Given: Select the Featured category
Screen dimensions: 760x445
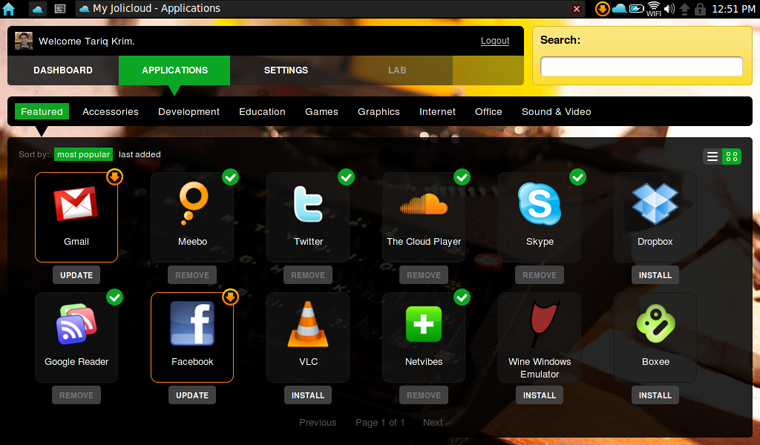Looking at the screenshot, I should pos(42,111).
